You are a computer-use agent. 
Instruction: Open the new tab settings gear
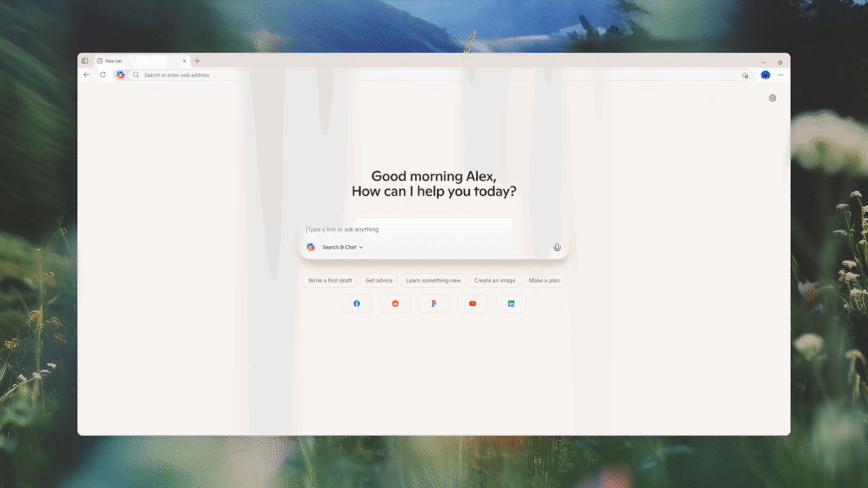point(772,97)
